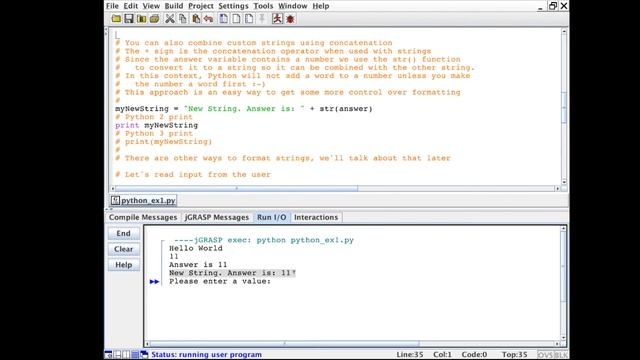Click the Generate CSD page icon

[224, 19]
